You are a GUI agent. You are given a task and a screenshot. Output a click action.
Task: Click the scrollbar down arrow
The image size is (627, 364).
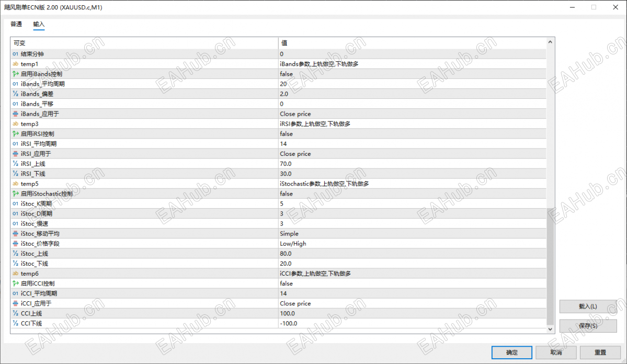point(550,329)
